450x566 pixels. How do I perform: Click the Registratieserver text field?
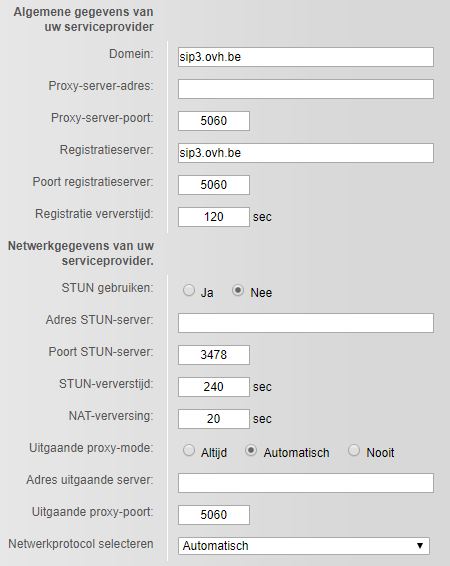tap(306, 153)
